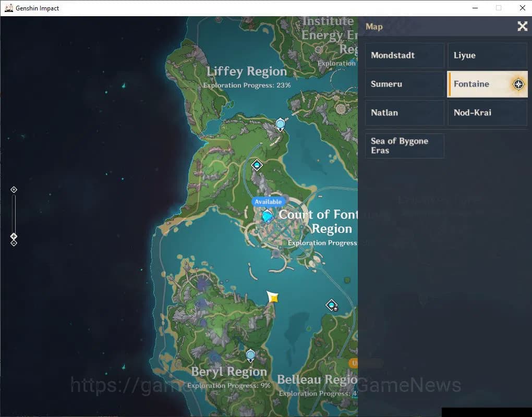Minimize the Genshin Impact window
Image resolution: width=532 pixels, height=417 pixels.
(x=475, y=8)
